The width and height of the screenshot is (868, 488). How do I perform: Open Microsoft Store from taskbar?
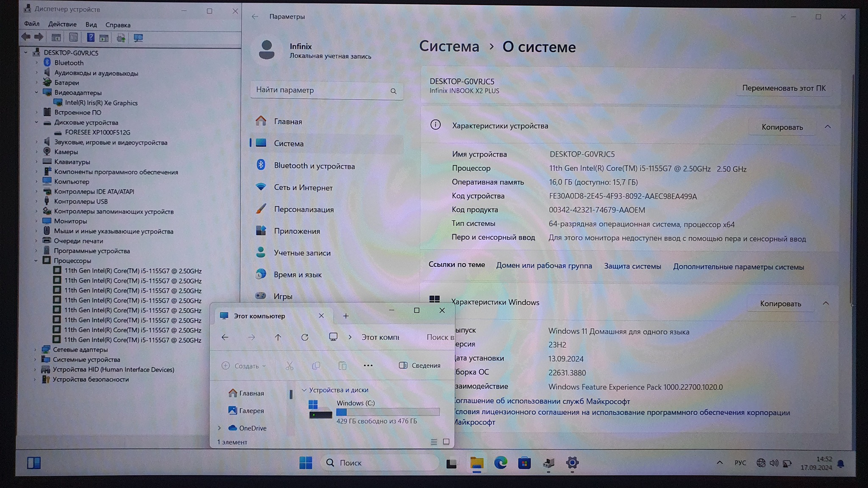(524, 463)
